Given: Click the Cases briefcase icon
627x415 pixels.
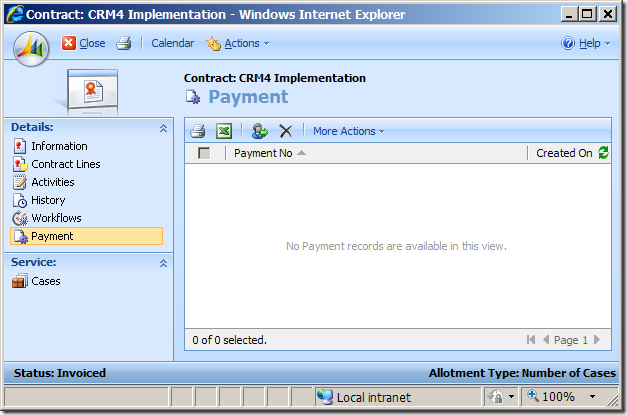Looking at the screenshot, I should [20, 281].
